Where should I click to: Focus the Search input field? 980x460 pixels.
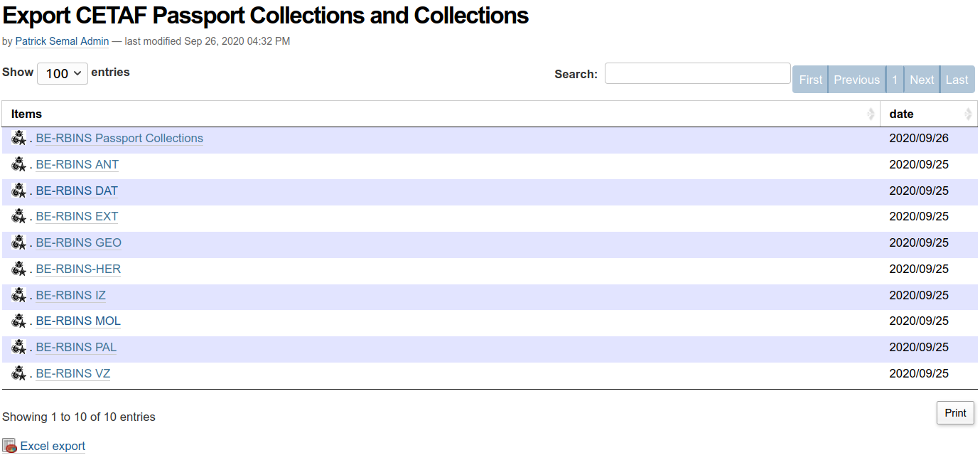[x=697, y=73]
